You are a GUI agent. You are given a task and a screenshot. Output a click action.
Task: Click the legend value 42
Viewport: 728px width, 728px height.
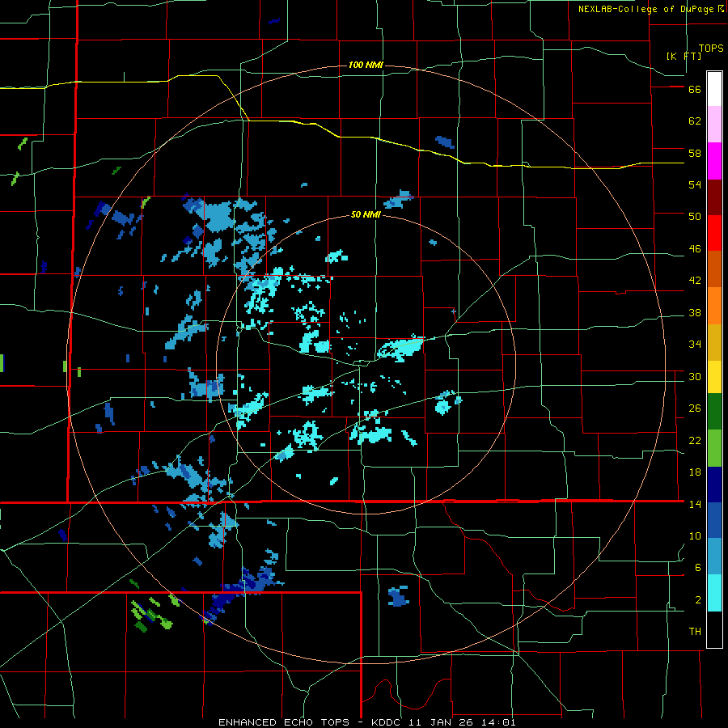pos(695,281)
